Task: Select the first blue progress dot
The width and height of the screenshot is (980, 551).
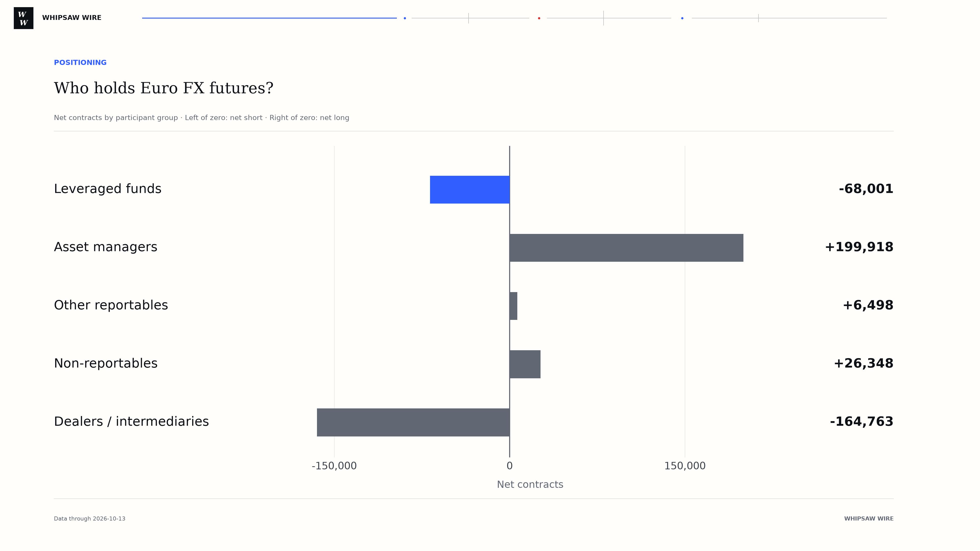Action: [405, 18]
